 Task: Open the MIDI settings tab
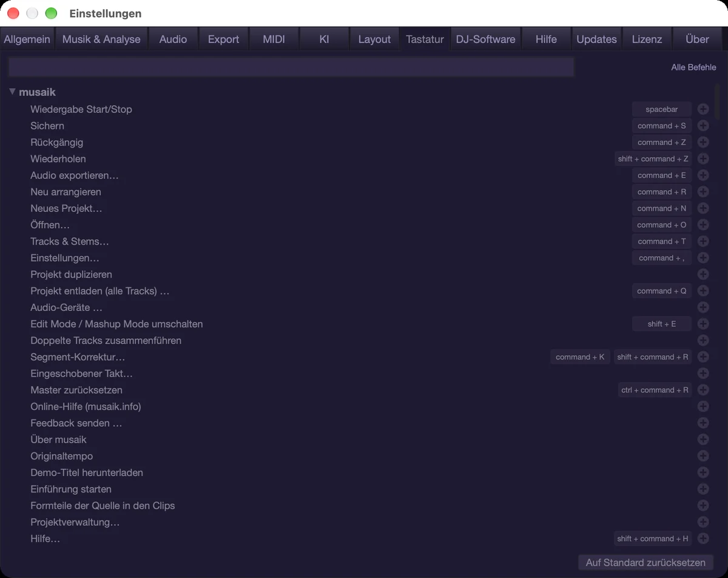coord(274,39)
